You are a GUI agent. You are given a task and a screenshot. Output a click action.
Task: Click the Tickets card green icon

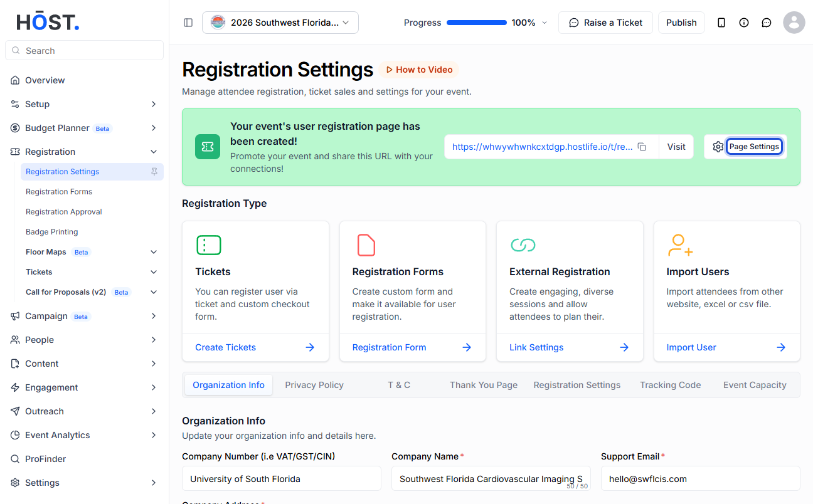tap(209, 245)
